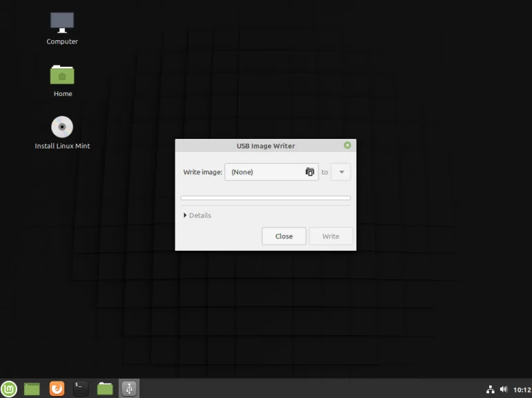The height and width of the screenshot is (398, 532).
Task: Open the Linux Mint start menu
Action: coord(9,389)
